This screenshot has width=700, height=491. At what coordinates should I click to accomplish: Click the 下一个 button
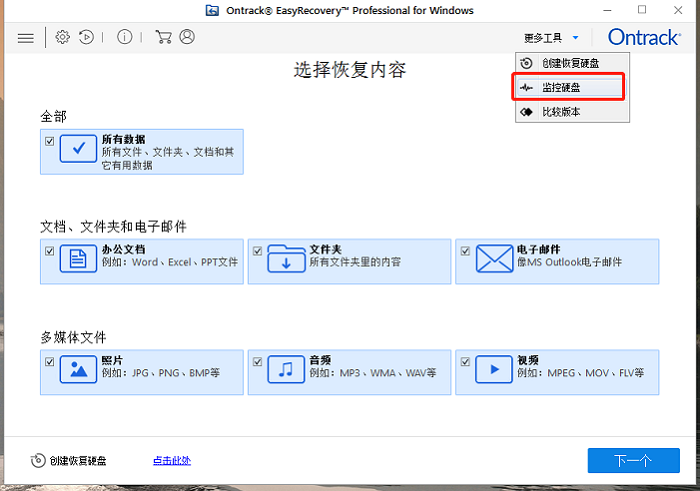(x=633, y=460)
